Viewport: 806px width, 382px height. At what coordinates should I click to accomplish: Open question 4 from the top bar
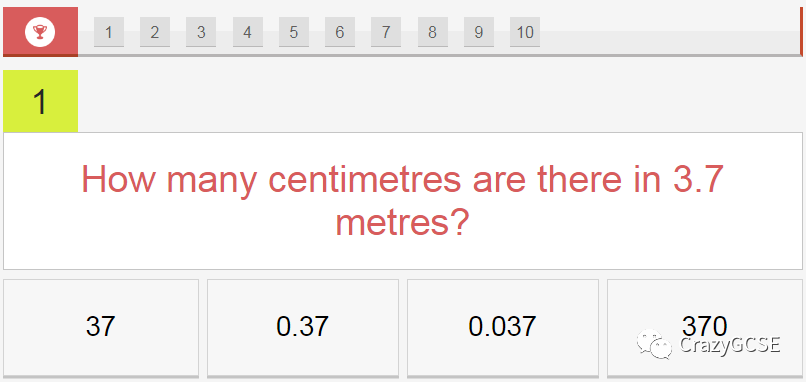pyautogui.click(x=248, y=32)
